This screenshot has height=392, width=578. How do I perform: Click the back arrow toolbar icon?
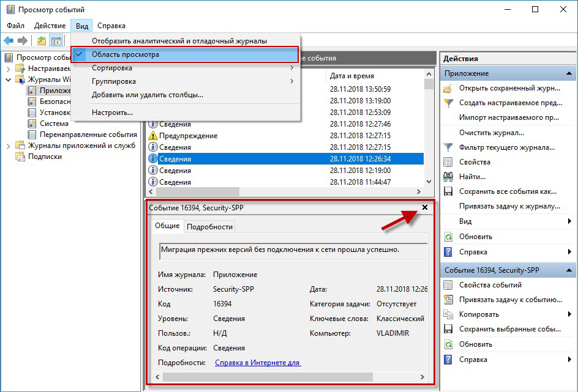(9, 41)
